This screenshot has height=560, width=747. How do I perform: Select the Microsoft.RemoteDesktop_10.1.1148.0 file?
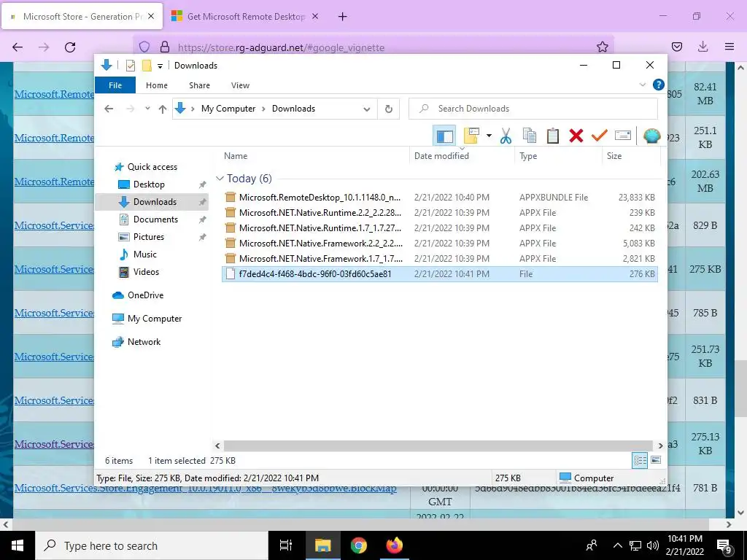pos(439,197)
